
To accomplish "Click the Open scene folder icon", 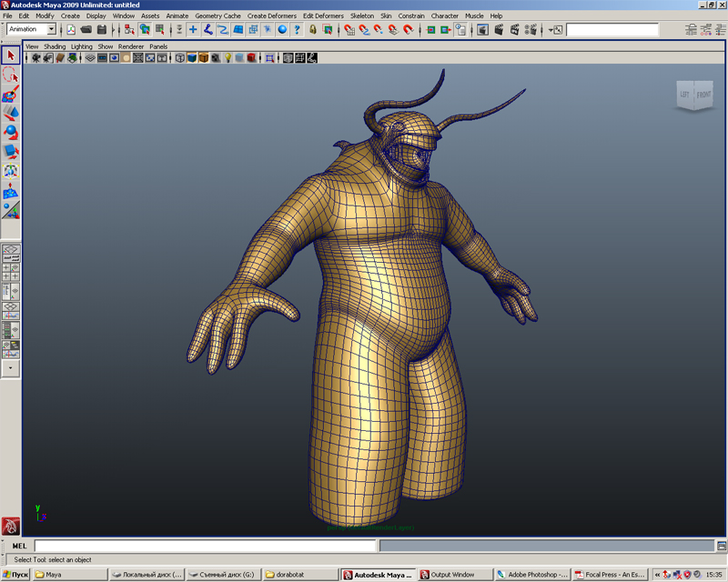I will click(x=87, y=30).
